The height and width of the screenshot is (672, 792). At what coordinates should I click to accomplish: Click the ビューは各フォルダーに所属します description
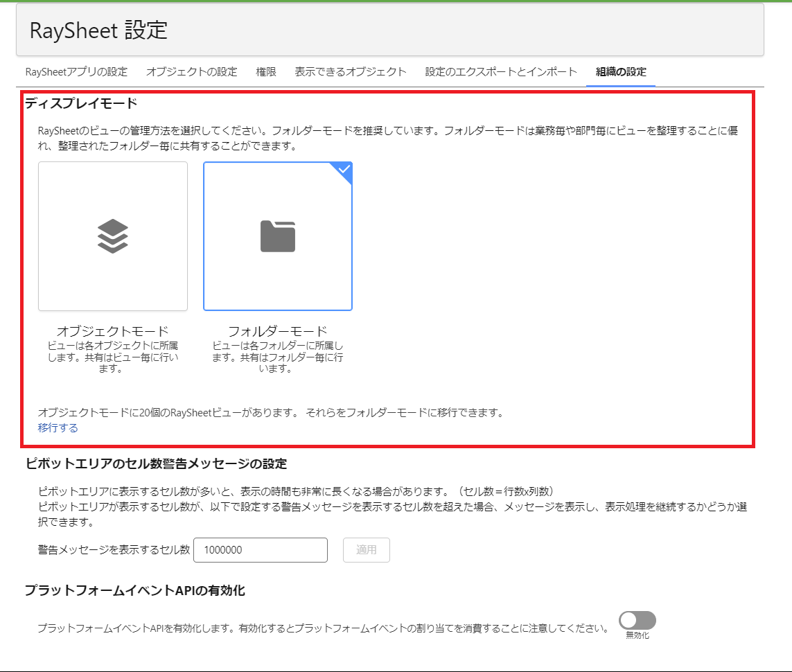tap(278, 357)
